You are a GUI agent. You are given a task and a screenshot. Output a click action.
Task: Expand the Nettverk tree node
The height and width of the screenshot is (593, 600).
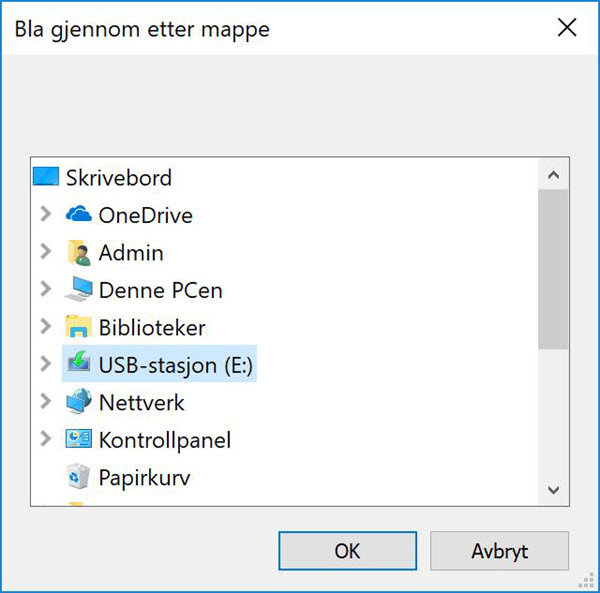click(45, 402)
